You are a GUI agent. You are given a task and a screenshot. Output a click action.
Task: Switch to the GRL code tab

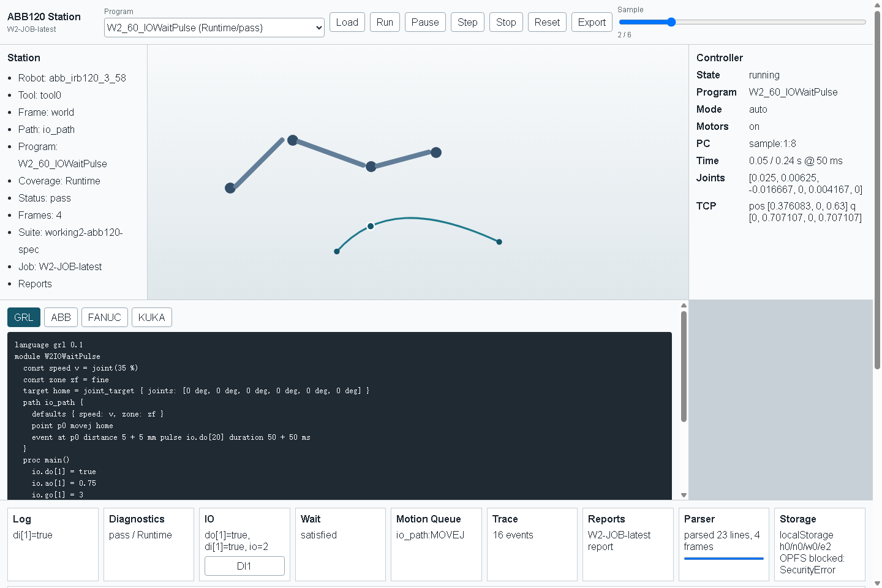pyautogui.click(x=24, y=317)
